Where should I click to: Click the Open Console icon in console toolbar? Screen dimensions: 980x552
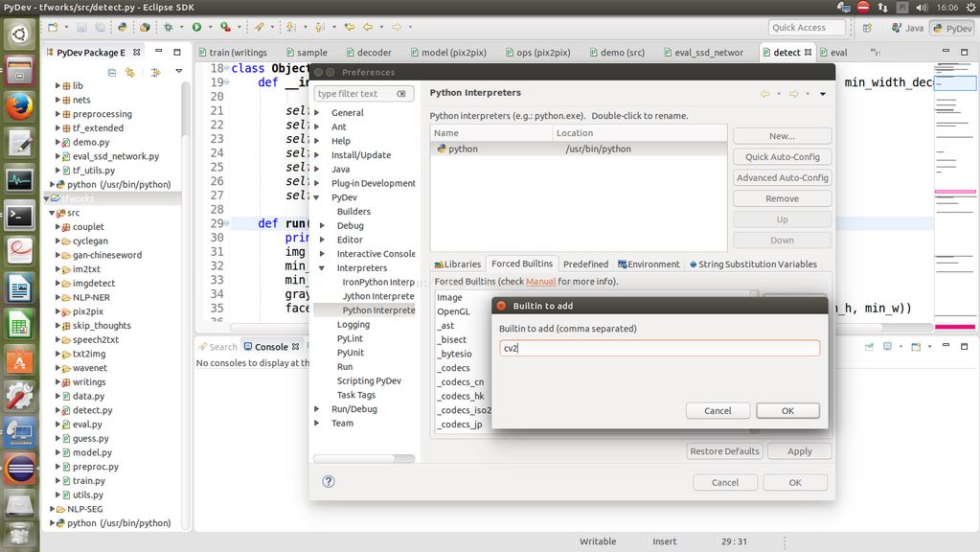click(x=916, y=346)
